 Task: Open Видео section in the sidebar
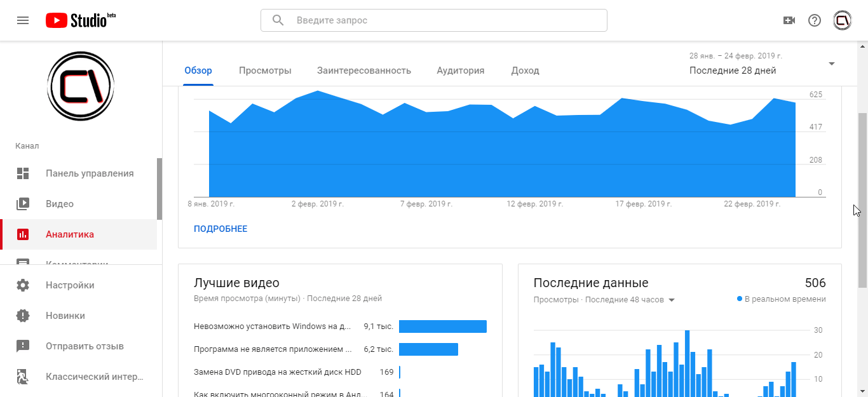[x=78, y=204]
